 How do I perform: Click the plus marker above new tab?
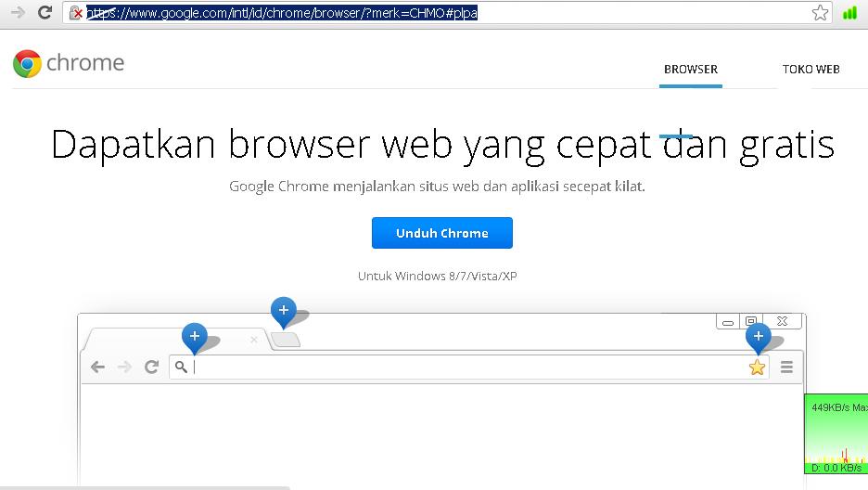click(284, 312)
